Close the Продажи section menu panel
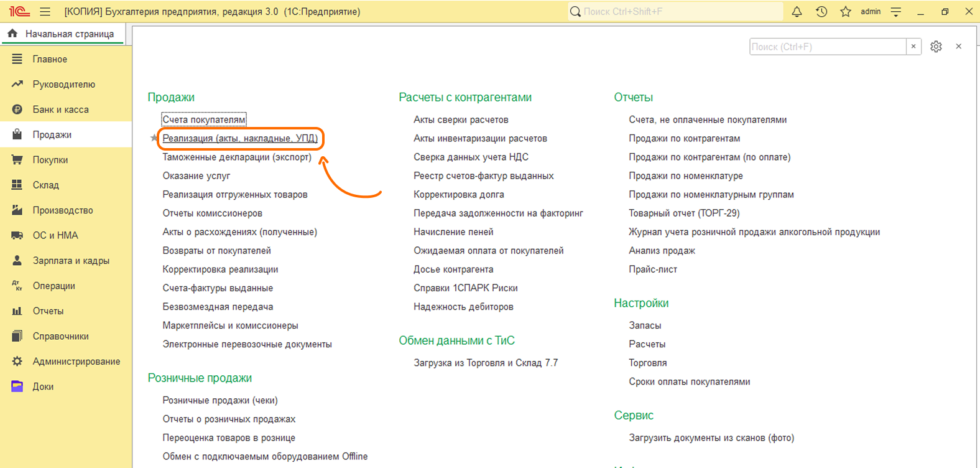Viewport: 980px width, 468px height. click(959, 46)
